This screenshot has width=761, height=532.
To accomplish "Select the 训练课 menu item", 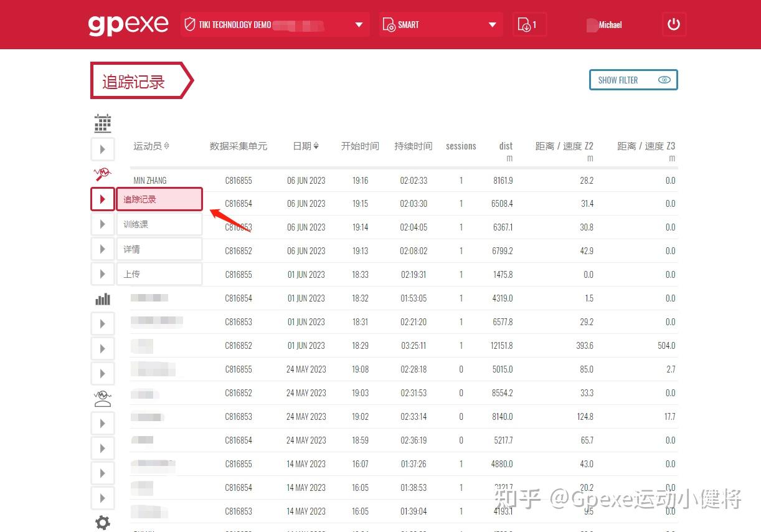I will click(159, 224).
